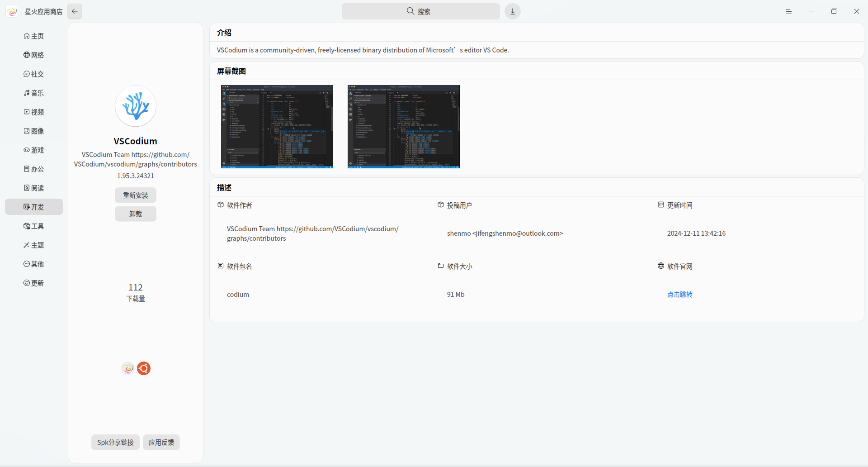Open the 视频 video category
Viewport: 868px width, 467px height.
tap(34, 112)
